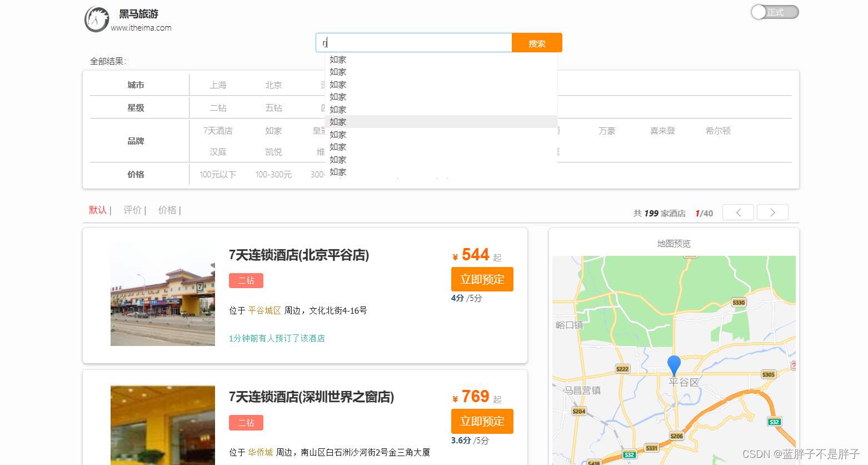Click 1分钟前有人预订了该酒店 notice
Viewport: 868px width, 465px height.
click(x=277, y=338)
